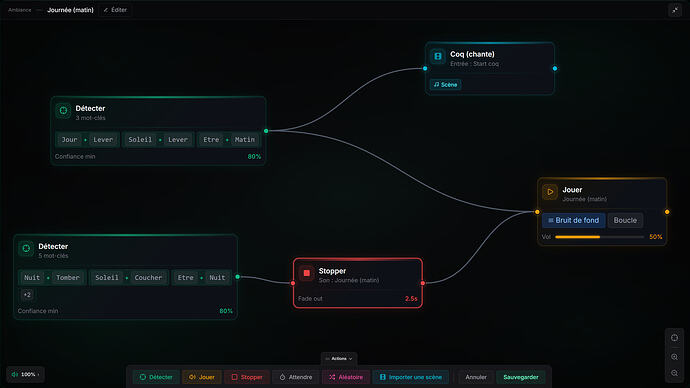
Task: Click the 2.5s fade out value
Action: 411,299
